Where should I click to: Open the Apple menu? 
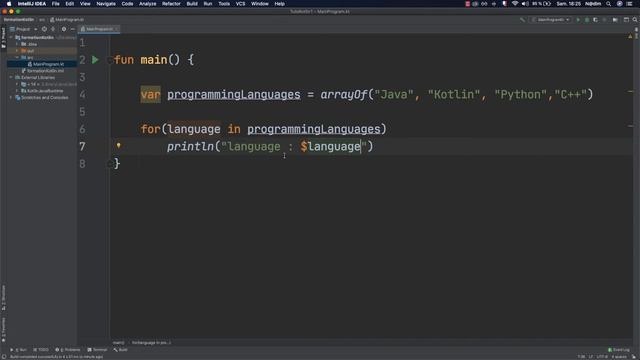(x=9, y=4)
